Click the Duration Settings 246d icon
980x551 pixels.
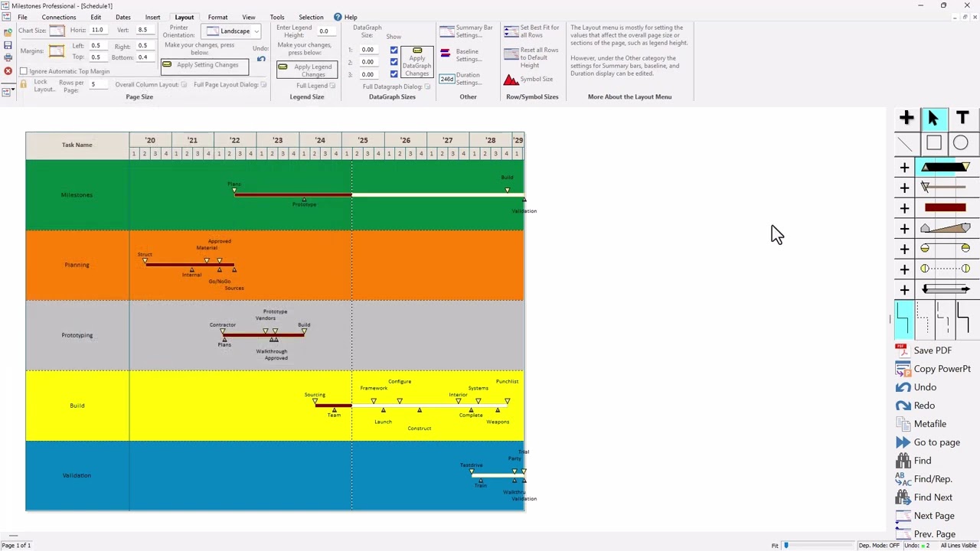coord(446,79)
